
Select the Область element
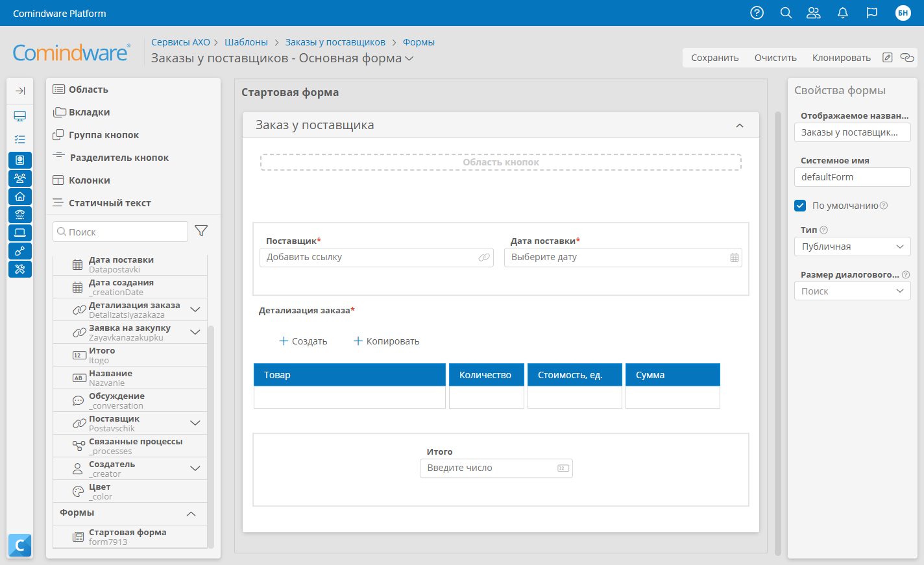click(x=80, y=90)
